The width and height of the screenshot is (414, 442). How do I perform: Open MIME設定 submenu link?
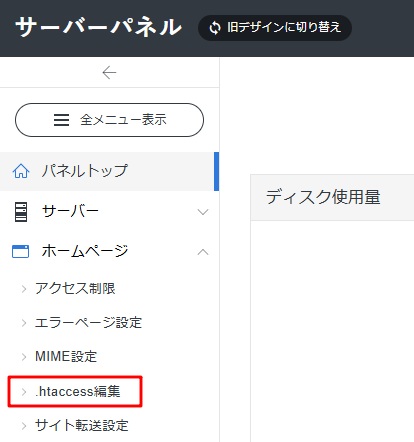66,357
